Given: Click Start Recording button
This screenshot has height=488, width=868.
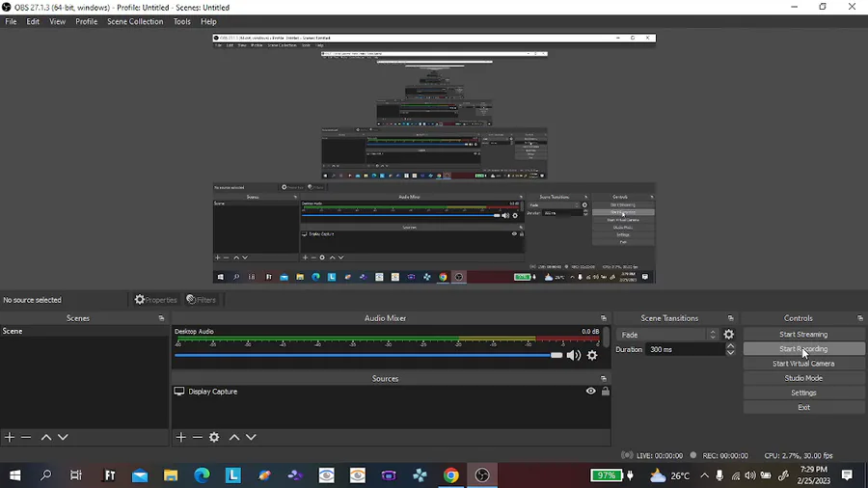Looking at the screenshot, I should point(803,348).
